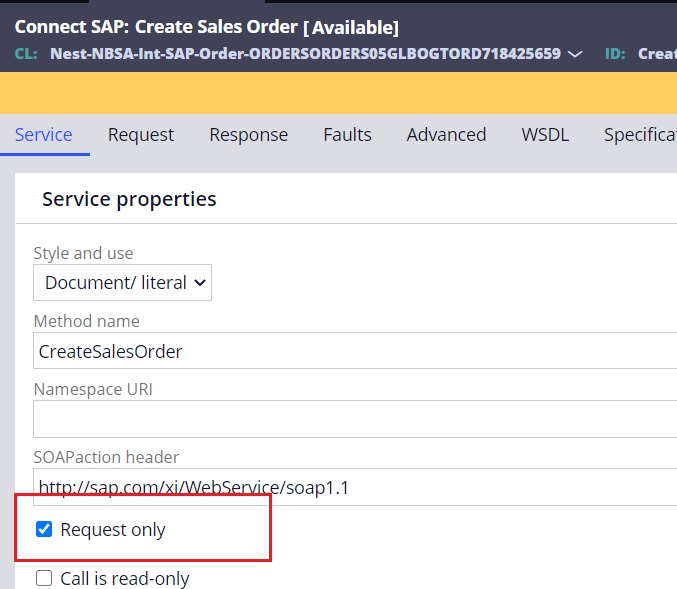
Task: Open the Style and use dropdown
Action: point(122,282)
